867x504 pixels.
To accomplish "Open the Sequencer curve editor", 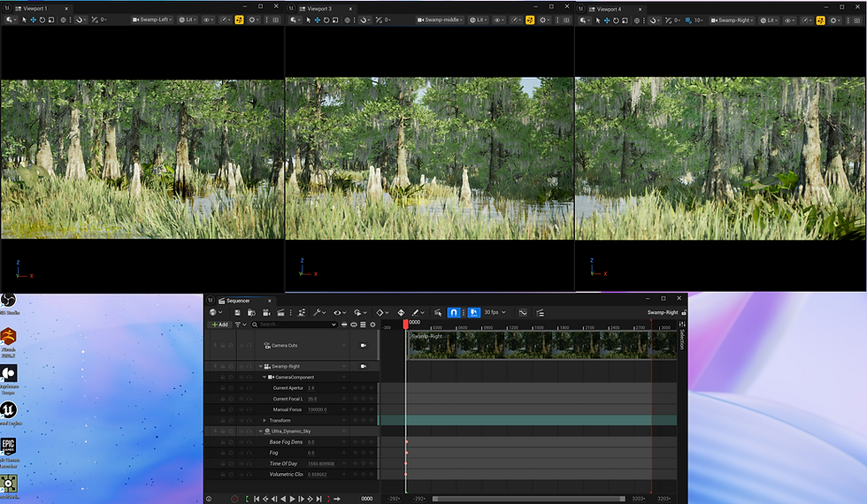I will click(x=523, y=313).
